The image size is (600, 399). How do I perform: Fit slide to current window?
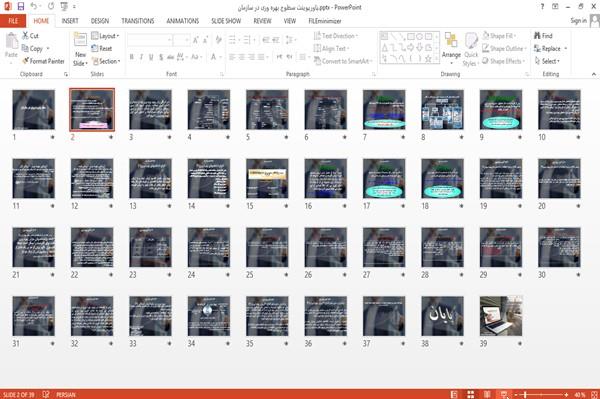point(594,394)
